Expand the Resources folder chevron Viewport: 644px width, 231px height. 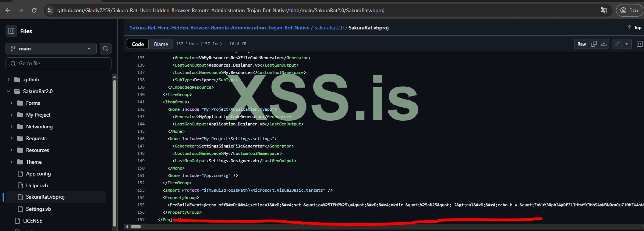[11, 150]
